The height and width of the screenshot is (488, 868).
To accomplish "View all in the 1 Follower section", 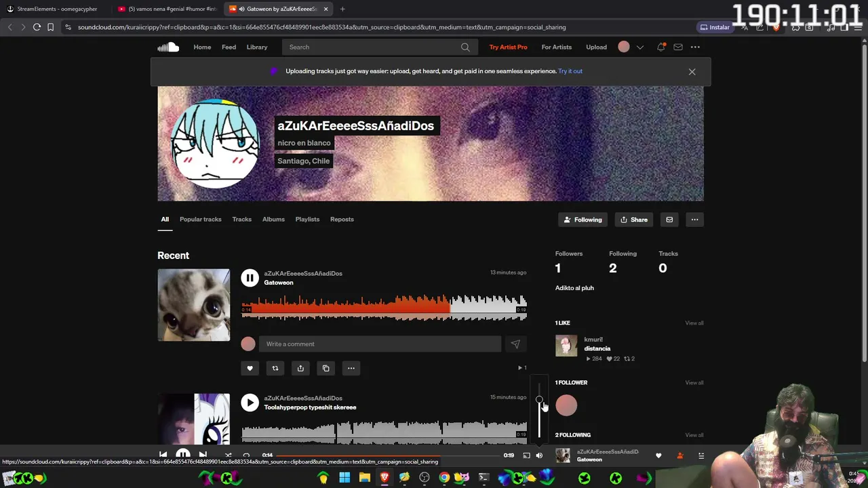I will [x=694, y=382].
